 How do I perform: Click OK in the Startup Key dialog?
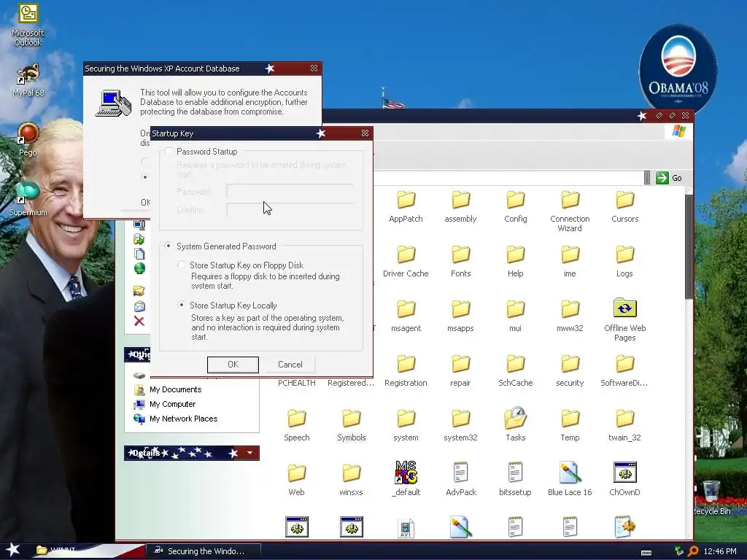233,365
